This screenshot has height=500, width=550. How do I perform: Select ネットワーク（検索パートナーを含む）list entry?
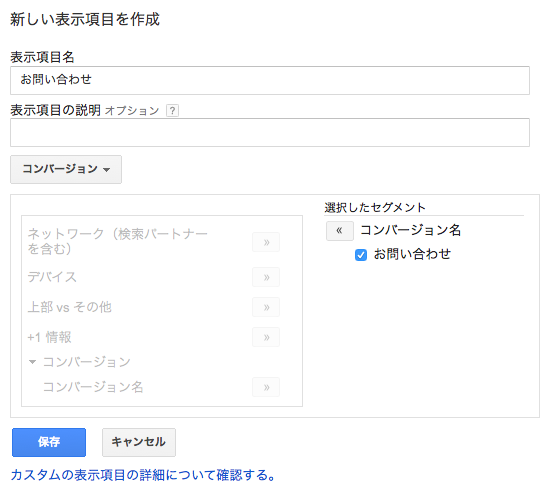pyautogui.click(x=118, y=241)
